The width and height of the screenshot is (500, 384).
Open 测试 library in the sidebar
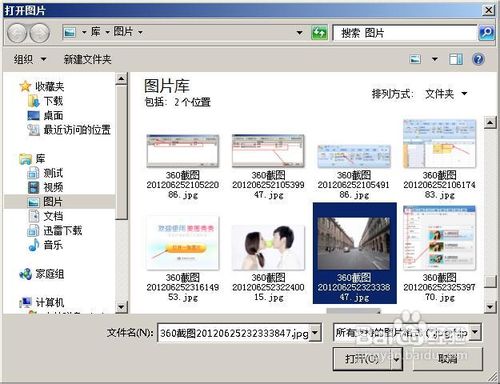[x=45, y=173]
